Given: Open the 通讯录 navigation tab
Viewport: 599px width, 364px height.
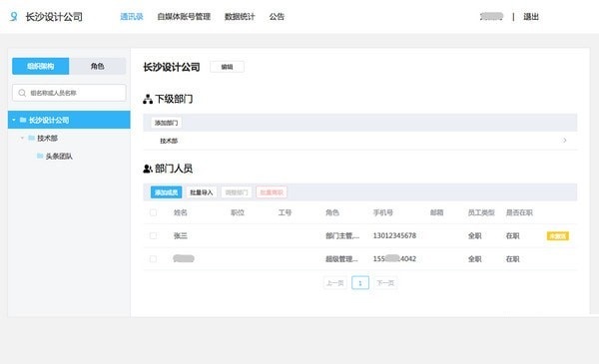Looking at the screenshot, I should tap(132, 16).
